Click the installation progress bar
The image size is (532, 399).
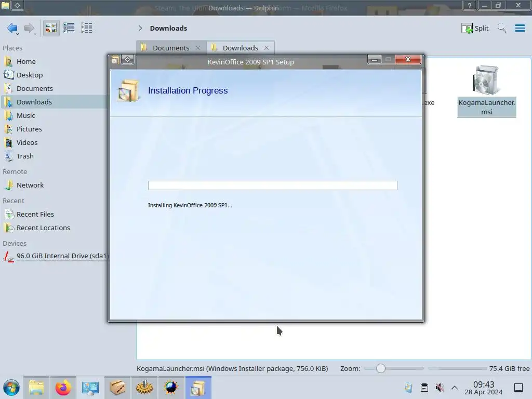[x=272, y=185]
